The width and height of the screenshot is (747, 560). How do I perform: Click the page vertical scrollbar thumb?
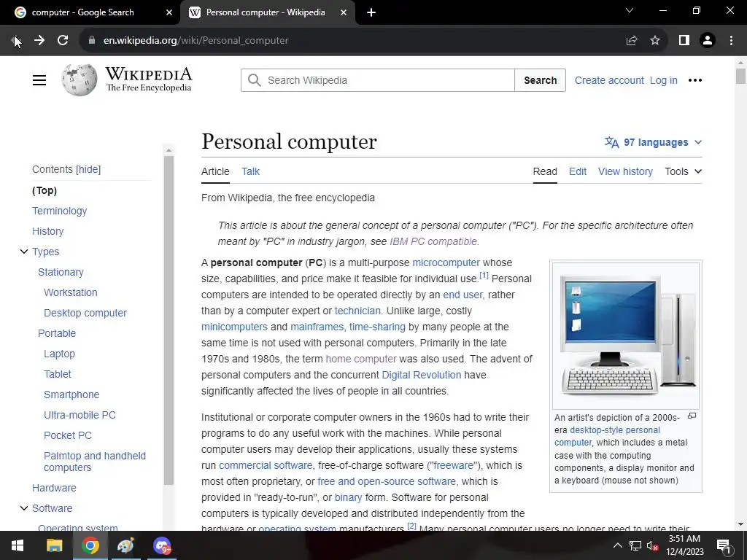[740, 76]
